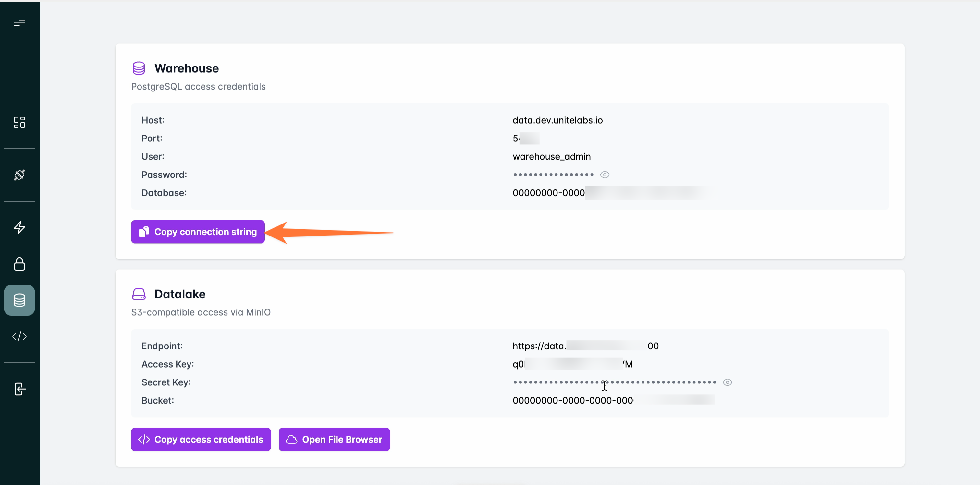Screen dimensions: 980x485
Task: Click the Datalake bucket ID value
Action: (613, 401)
